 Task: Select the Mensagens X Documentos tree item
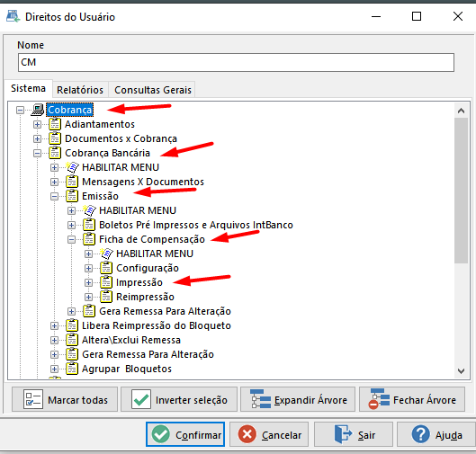pos(143,182)
